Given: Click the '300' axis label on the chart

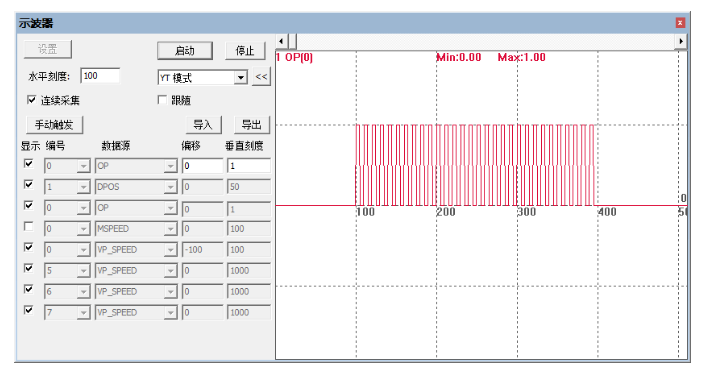Looking at the screenshot, I should click(527, 212).
